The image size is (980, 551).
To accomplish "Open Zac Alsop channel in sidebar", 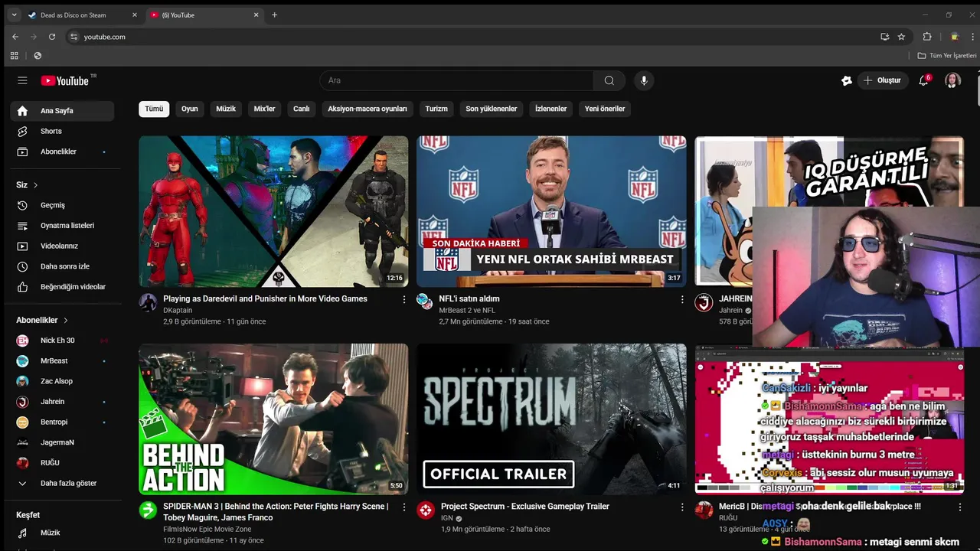I will coord(63,381).
